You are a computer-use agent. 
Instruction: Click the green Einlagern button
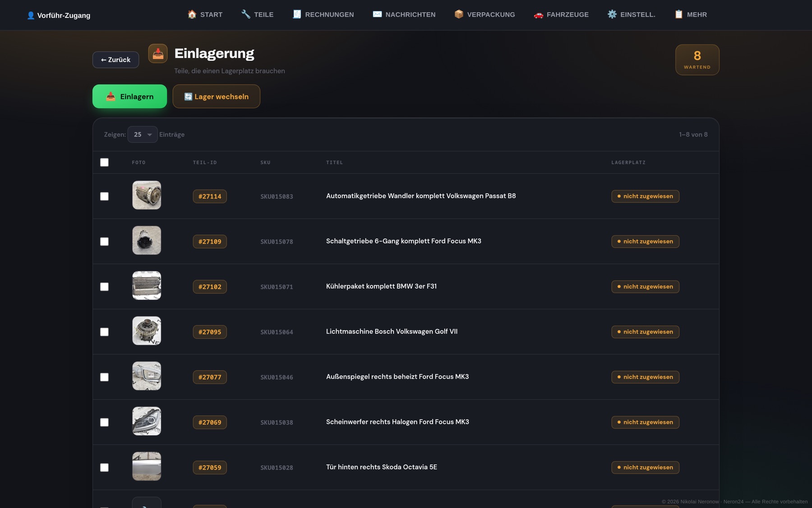click(129, 97)
